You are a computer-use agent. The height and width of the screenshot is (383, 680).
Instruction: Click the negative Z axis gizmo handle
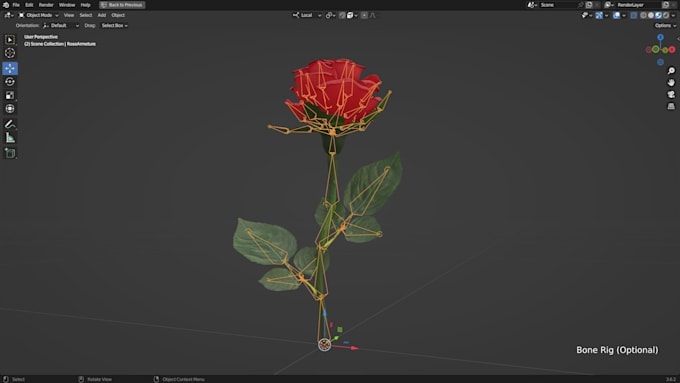pyautogui.click(x=660, y=62)
